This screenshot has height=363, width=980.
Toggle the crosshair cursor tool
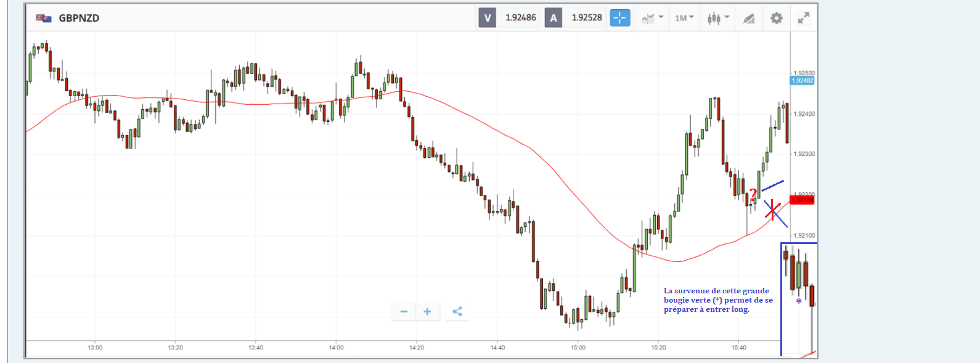tap(620, 18)
